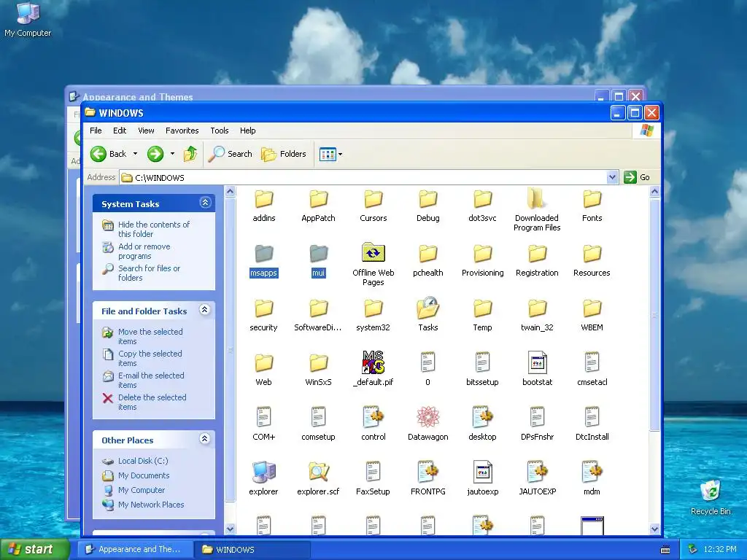Image resolution: width=747 pixels, height=560 pixels.
Task: Select the Downloaded Program Files folder
Action: pyautogui.click(x=537, y=209)
